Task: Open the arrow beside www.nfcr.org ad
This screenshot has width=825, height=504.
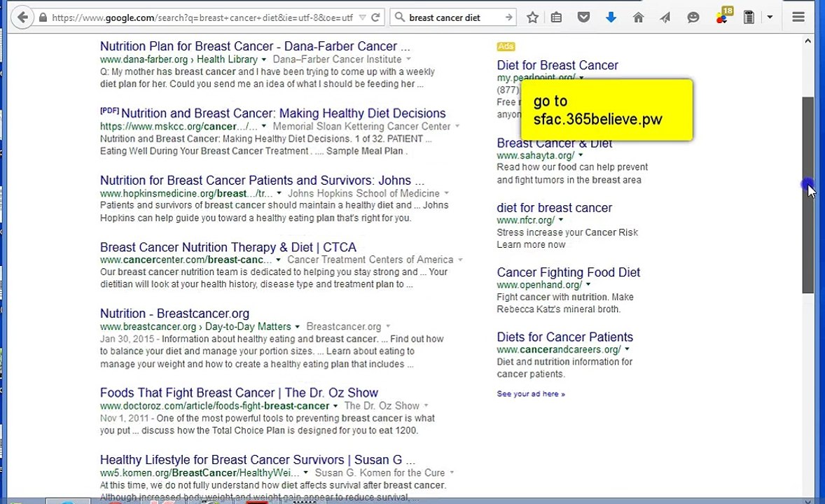Action: (561, 220)
